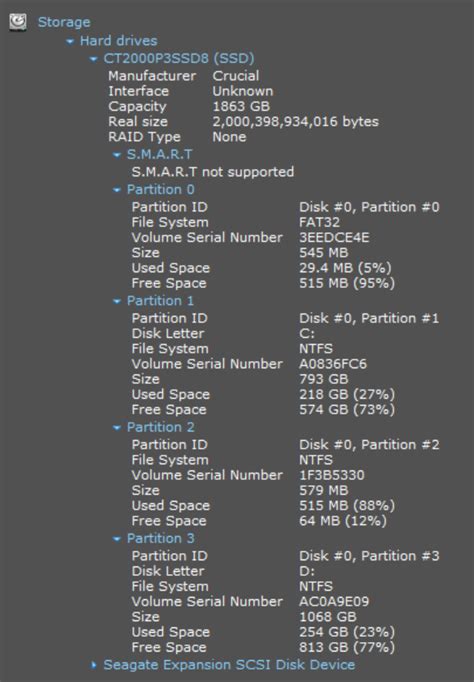Select the CT2000P3SSD8 (SSD) drive label
This screenshot has height=682, width=474.
click(x=179, y=58)
